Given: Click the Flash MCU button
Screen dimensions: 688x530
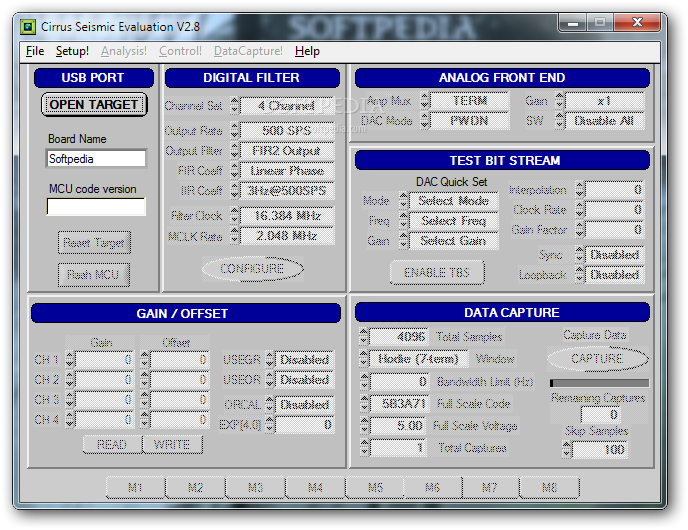Looking at the screenshot, I should pos(93,275).
